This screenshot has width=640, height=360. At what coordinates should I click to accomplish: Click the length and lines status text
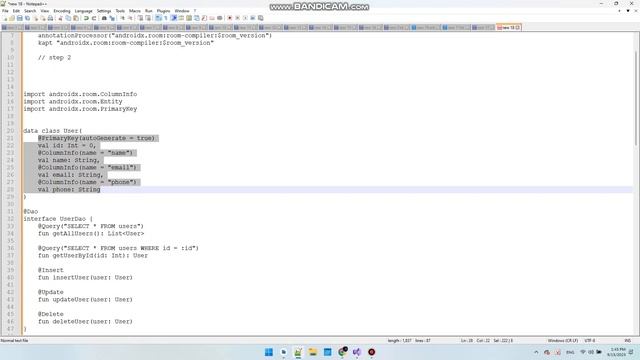click(409, 340)
